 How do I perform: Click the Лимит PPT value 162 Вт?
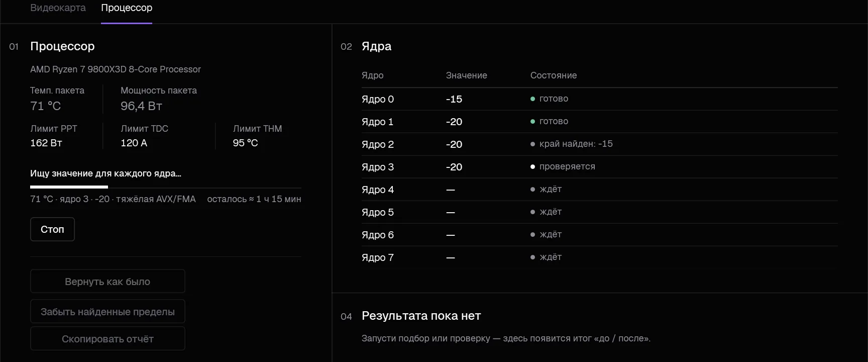[46, 143]
